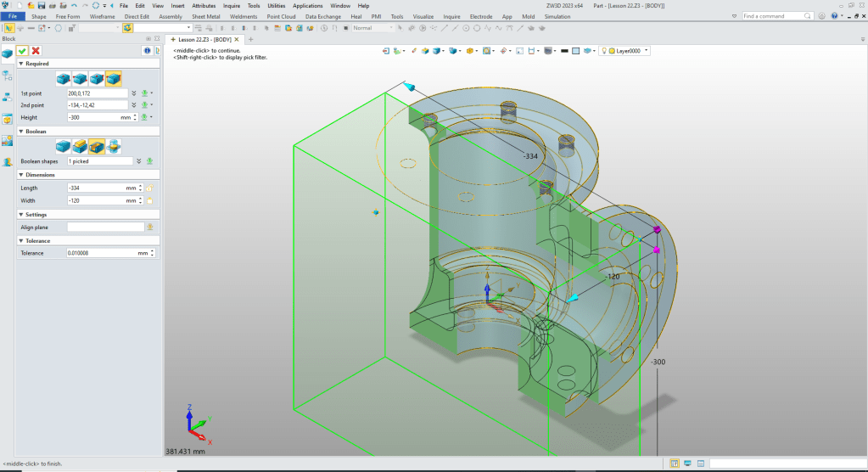Cancel the Block command with red X
The height and width of the screenshot is (472, 868).
point(36,51)
